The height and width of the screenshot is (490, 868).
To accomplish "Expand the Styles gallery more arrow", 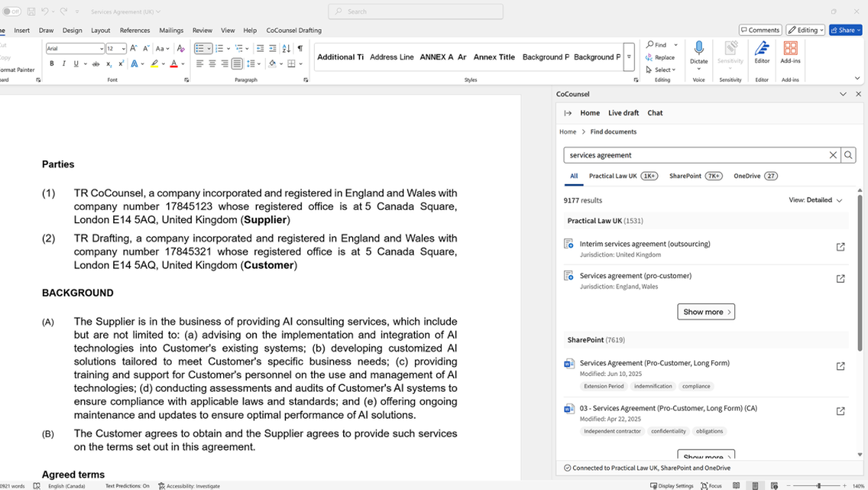I will (x=629, y=57).
